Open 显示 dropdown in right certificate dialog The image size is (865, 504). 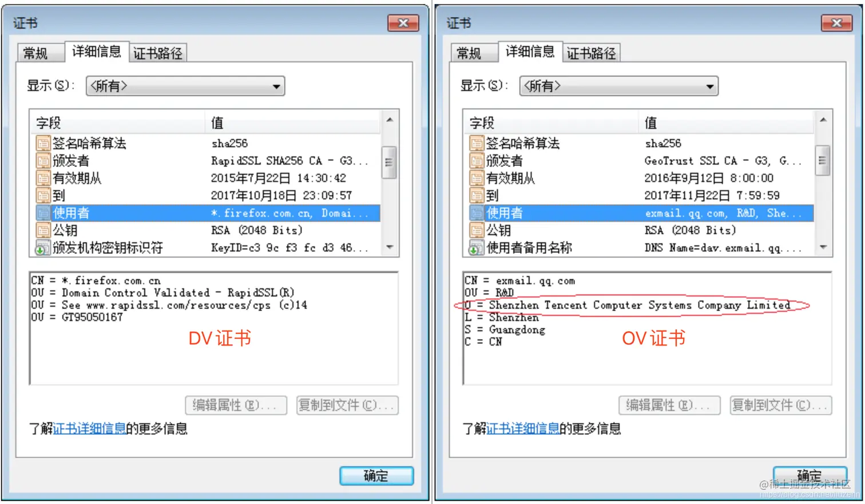(619, 86)
